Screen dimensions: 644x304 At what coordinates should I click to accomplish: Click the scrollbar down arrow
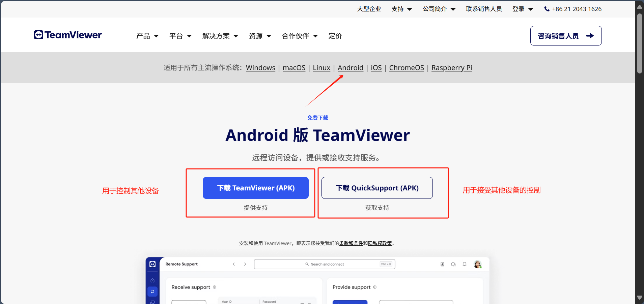[640, 298]
